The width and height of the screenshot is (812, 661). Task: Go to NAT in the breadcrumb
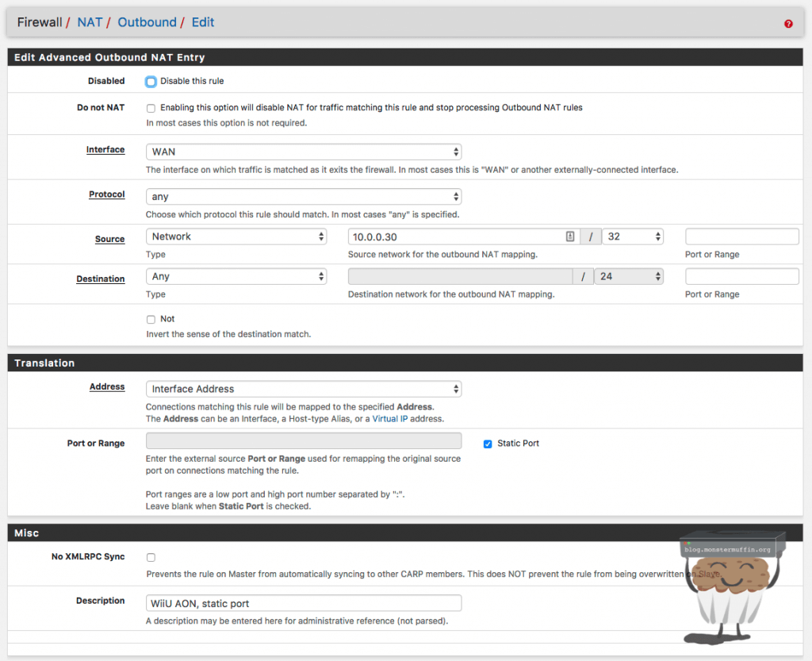pyautogui.click(x=90, y=22)
